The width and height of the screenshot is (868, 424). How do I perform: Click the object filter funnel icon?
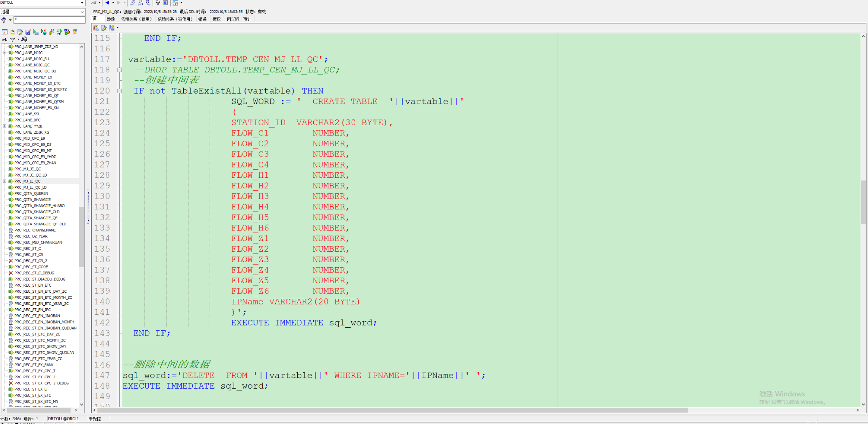pyautogui.click(x=4, y=20)
